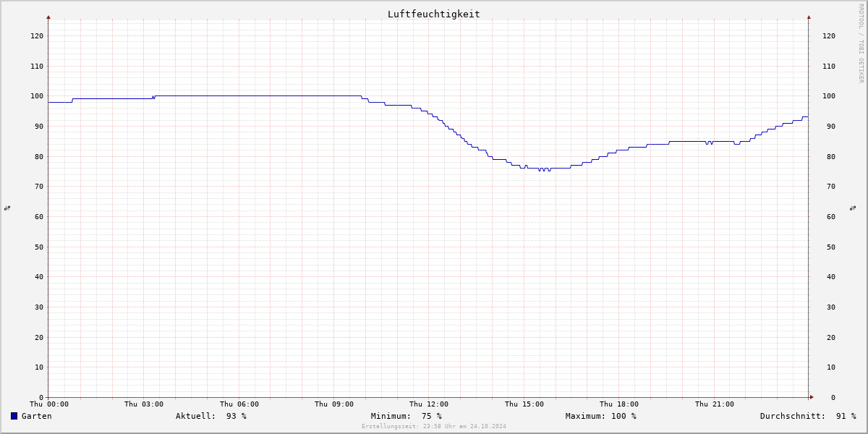Viewport: 868px width, 434px height.
Task: Click the right axis label 80
Action: pos(831,156)
